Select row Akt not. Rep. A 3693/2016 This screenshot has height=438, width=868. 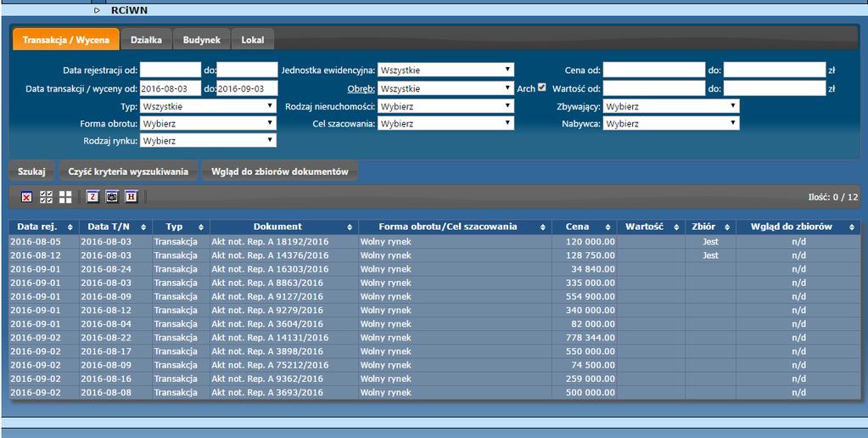pos(434,392)
